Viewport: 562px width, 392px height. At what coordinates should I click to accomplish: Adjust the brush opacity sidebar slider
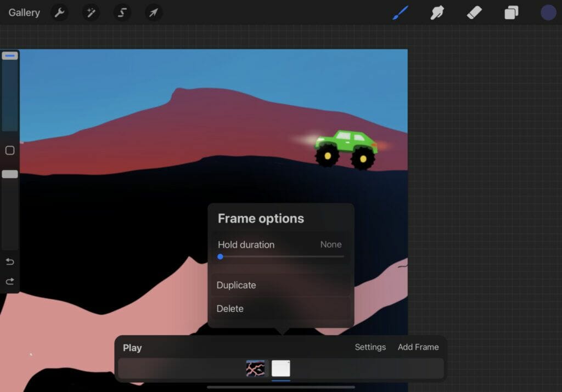10,174
